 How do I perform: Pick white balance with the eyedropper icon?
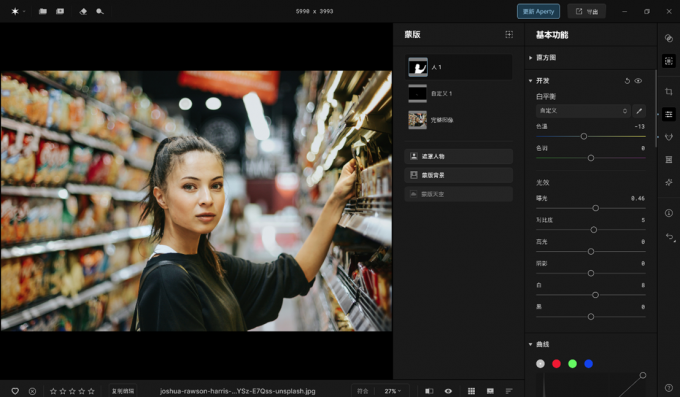pos(639,111)
